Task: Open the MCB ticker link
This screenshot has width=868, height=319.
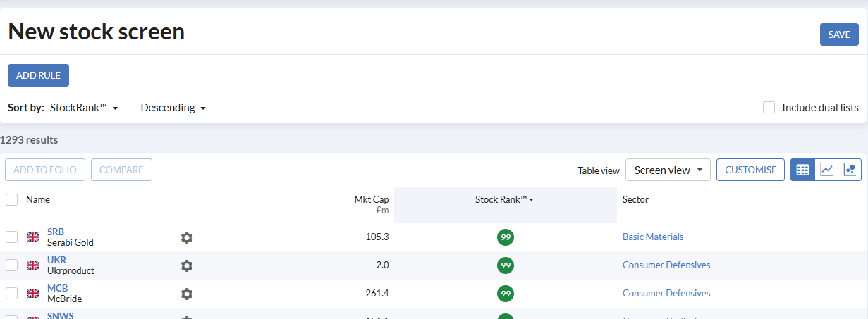Action: click(58, 288)
